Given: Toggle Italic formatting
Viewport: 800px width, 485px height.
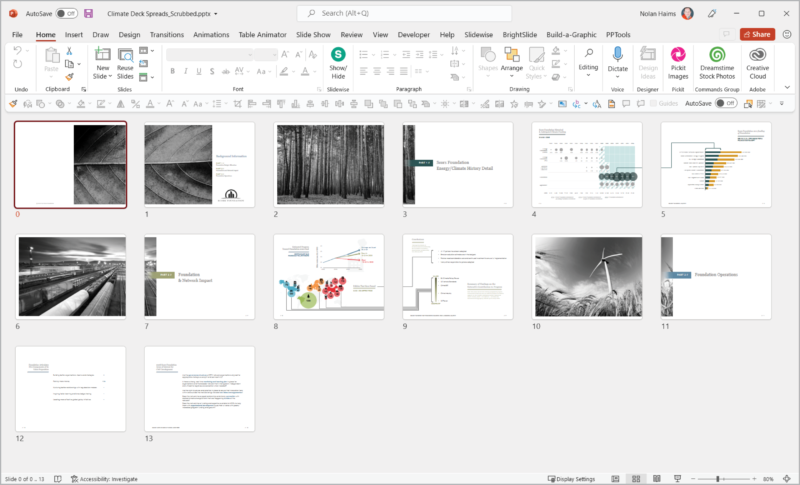Looking at the screenshot, I should pos(185,71).
